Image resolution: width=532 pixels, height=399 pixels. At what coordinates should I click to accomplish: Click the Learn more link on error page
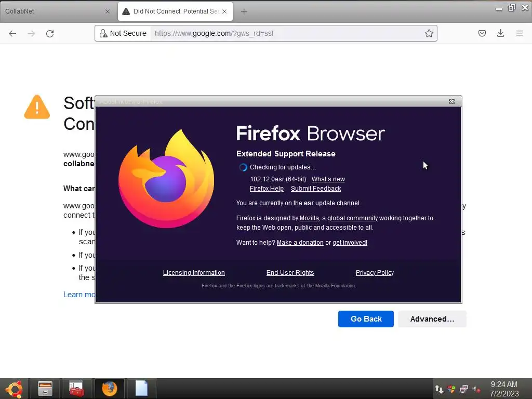point(79,295)
